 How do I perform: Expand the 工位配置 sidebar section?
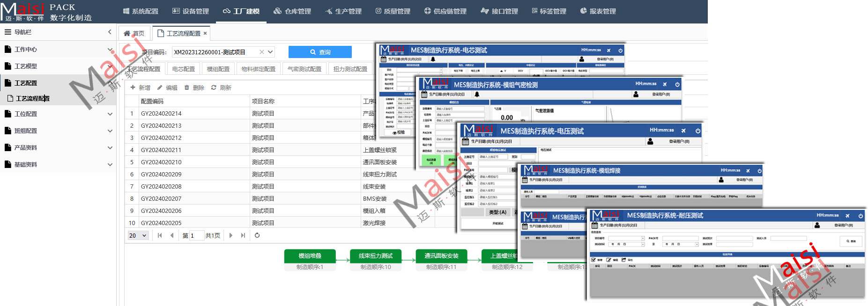tap(58, 114)
